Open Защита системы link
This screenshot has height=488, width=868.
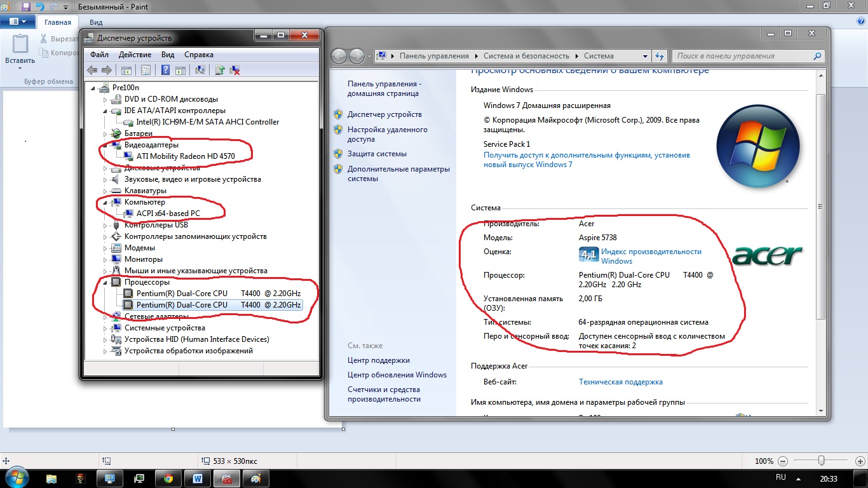(377, 154)
